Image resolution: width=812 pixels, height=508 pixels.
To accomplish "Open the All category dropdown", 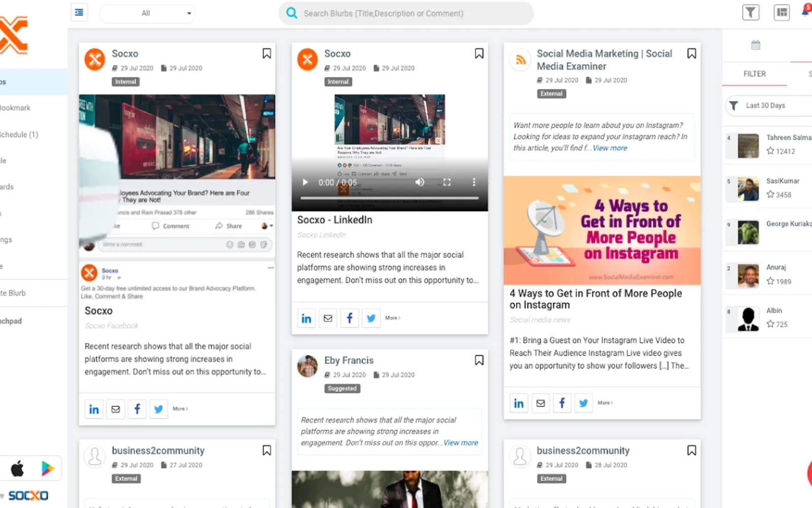I will 148,13.
